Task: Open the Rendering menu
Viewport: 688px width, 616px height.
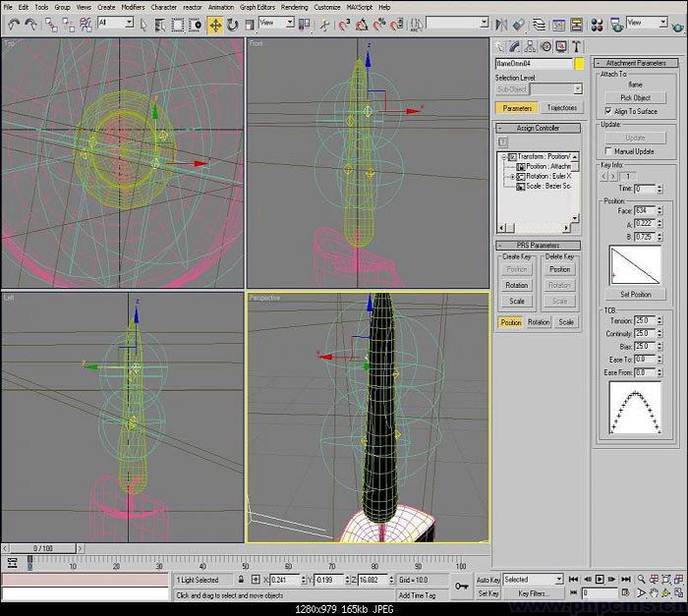Action: pyautogui.click(x=295, y=7)
